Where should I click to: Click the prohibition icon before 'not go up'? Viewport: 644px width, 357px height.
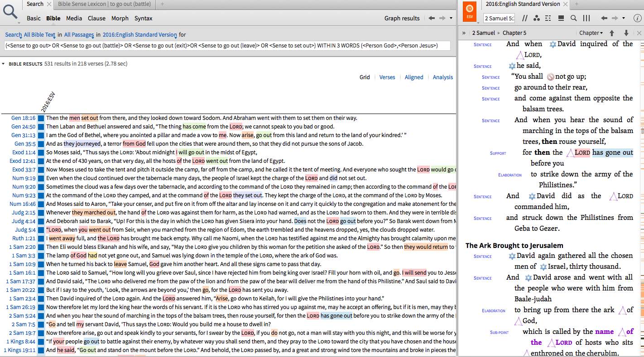coord(550,76)
